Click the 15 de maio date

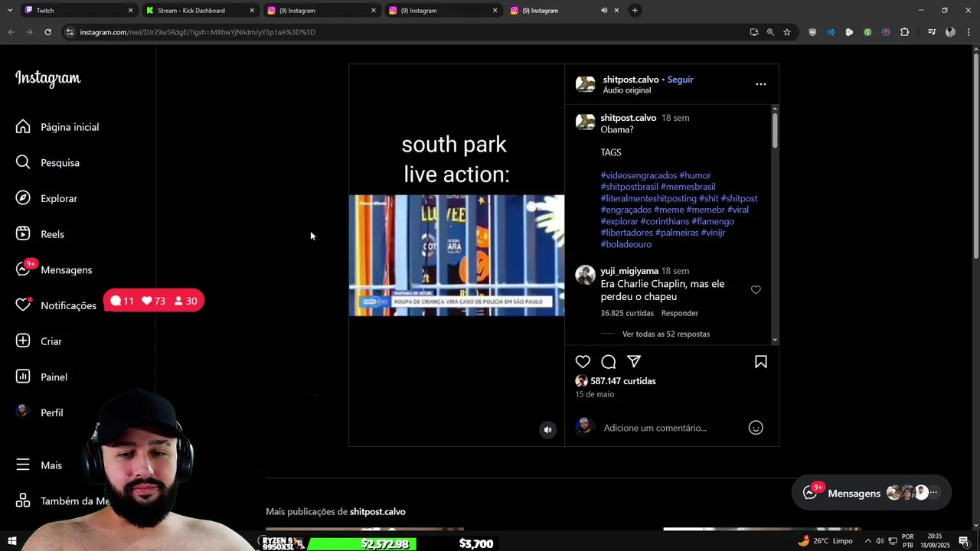(x=595, y=394)
